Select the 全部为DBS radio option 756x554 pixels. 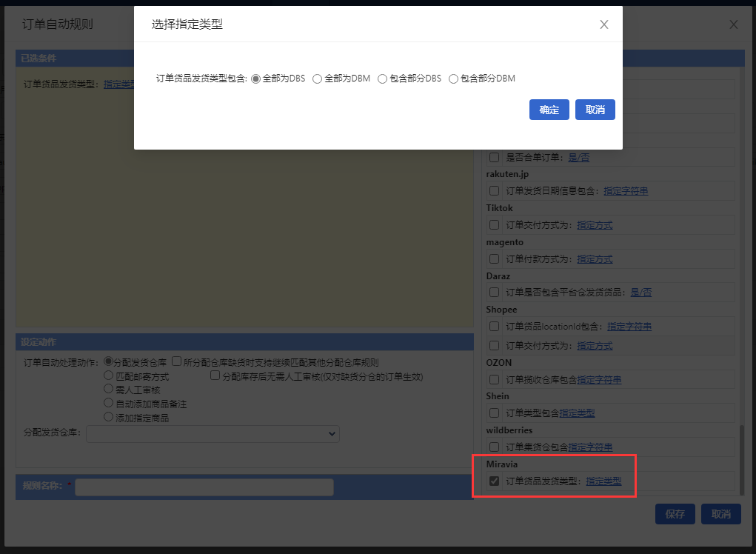pyautogui.click(x=255, y=79)
